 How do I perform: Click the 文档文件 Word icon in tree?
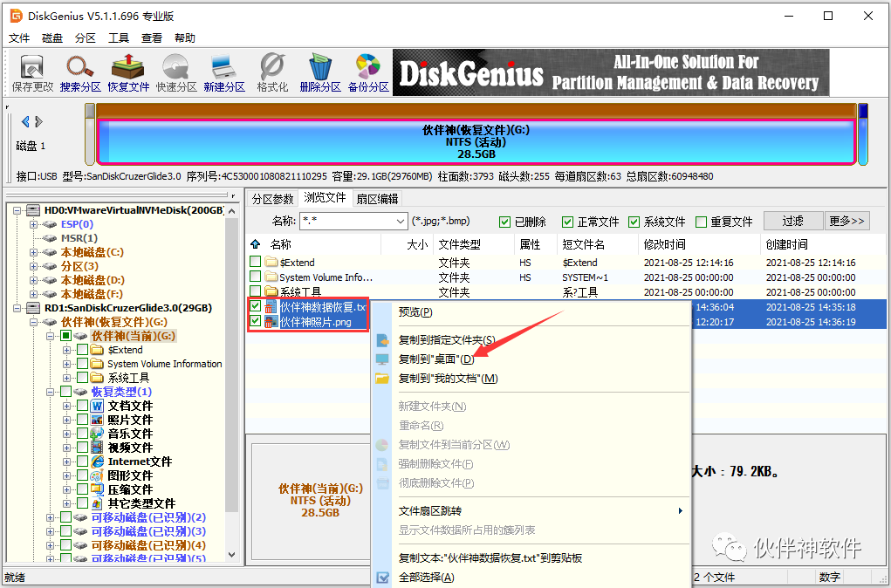[97, 406]
